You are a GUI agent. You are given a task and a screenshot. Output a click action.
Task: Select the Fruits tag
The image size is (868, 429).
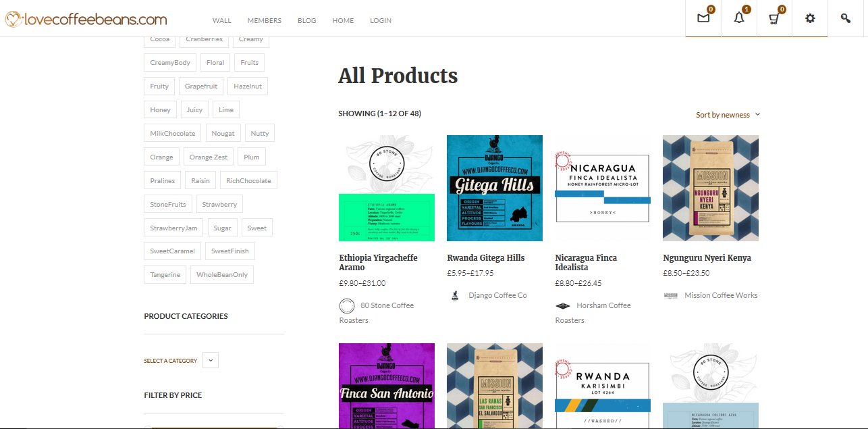250,63
